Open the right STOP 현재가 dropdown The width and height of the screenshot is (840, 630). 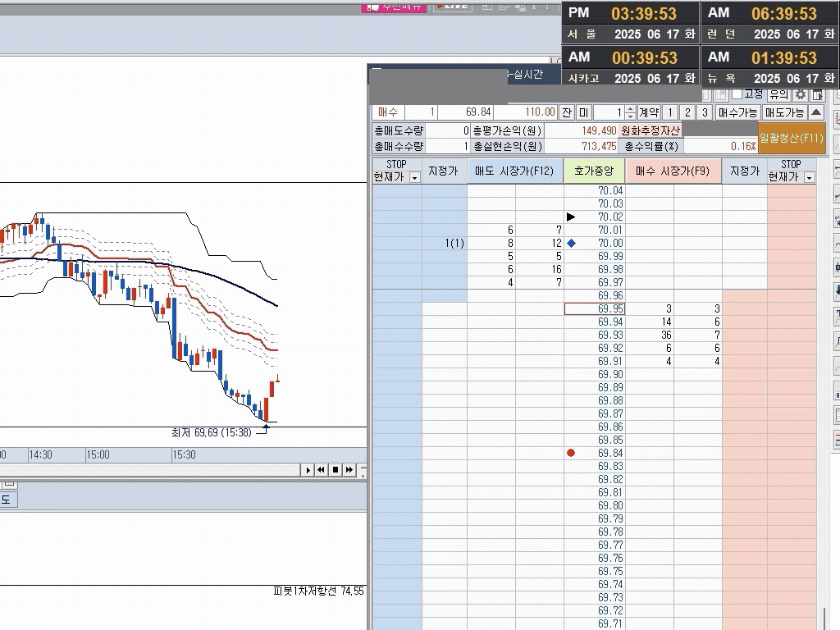coord(810,177)
